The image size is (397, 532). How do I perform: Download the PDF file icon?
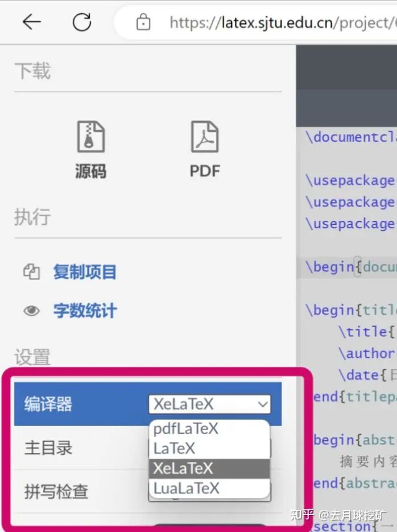click(205, 137)
